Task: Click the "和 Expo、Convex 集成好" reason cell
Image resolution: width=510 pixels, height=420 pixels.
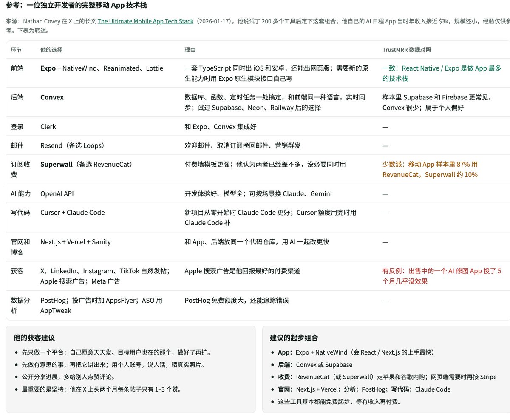Action: (221, 127)
